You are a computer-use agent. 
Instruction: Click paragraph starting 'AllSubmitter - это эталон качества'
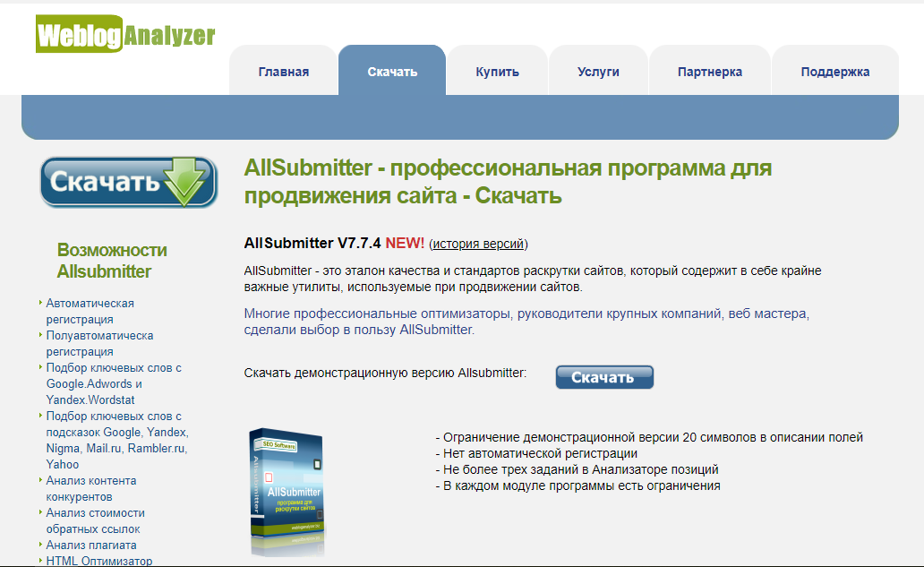[532, 279]
